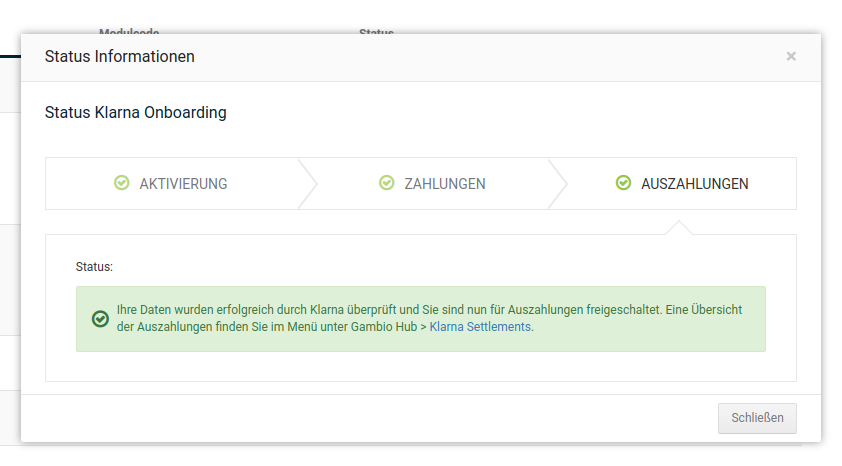Screen dimensions: 842x466
Task: Click the checkmark icon beside AUSZAHLUNGEN
Action: (x=623, y=183)
